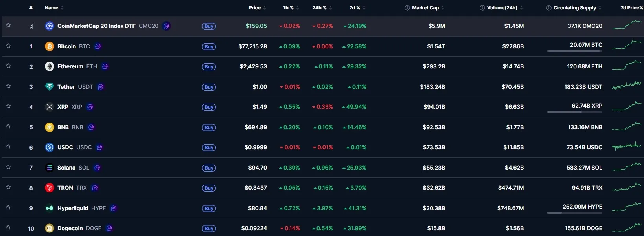The image size is (644, 236).
Task: Click the purple badge icon beside HYPE
Action: (x=114, y=208)
